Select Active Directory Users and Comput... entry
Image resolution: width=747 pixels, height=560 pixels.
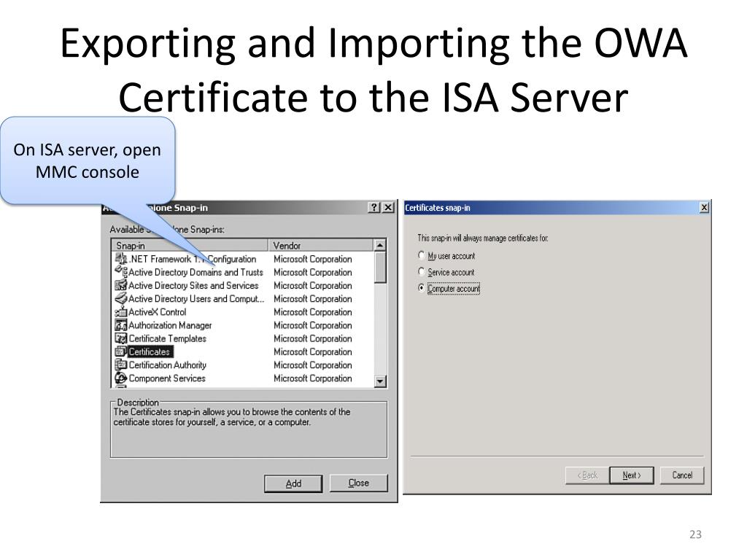196,298
